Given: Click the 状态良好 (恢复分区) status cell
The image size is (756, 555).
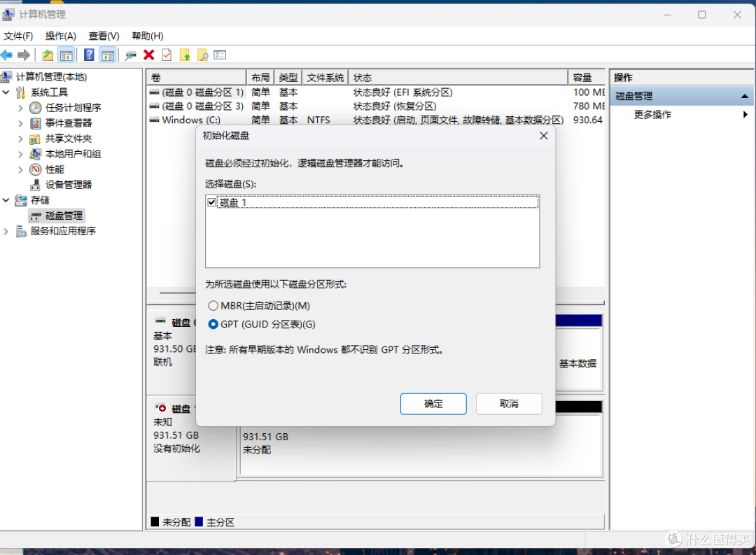Looking at the screenshot, I should pyautogui.click(x=394, y=106).
